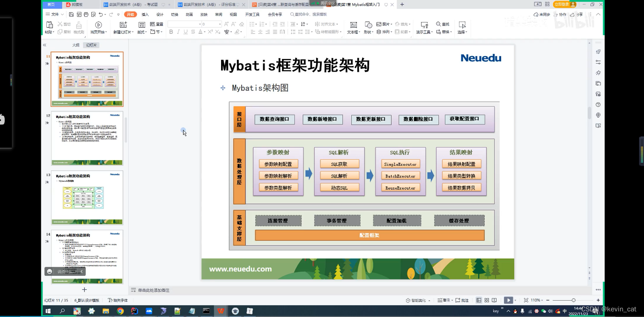Select slide 13 thumbnail
Viewport: 644px width, 317px height.
pos(87,198)
